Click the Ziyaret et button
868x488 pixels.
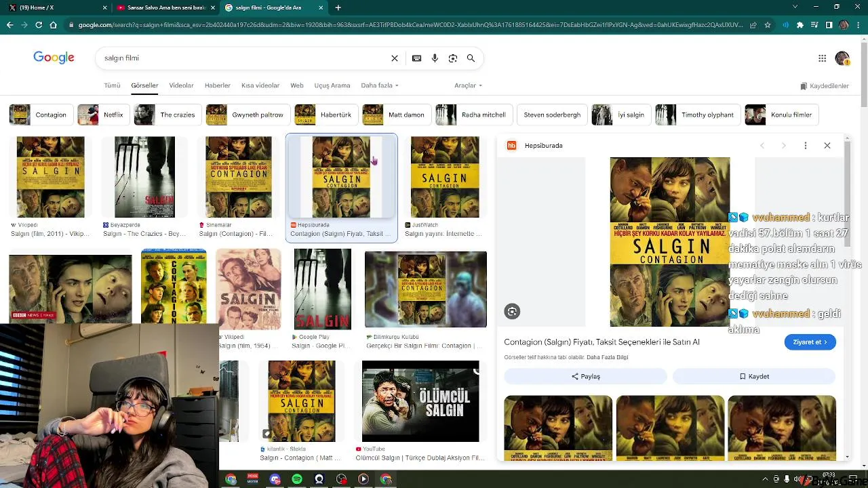pyautogui.click(x=810, y=342)
